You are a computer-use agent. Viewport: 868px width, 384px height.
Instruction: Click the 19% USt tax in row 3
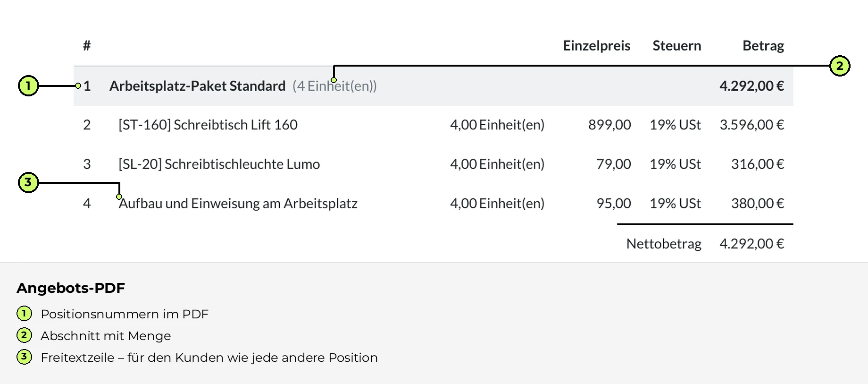[x=675, y=164]
